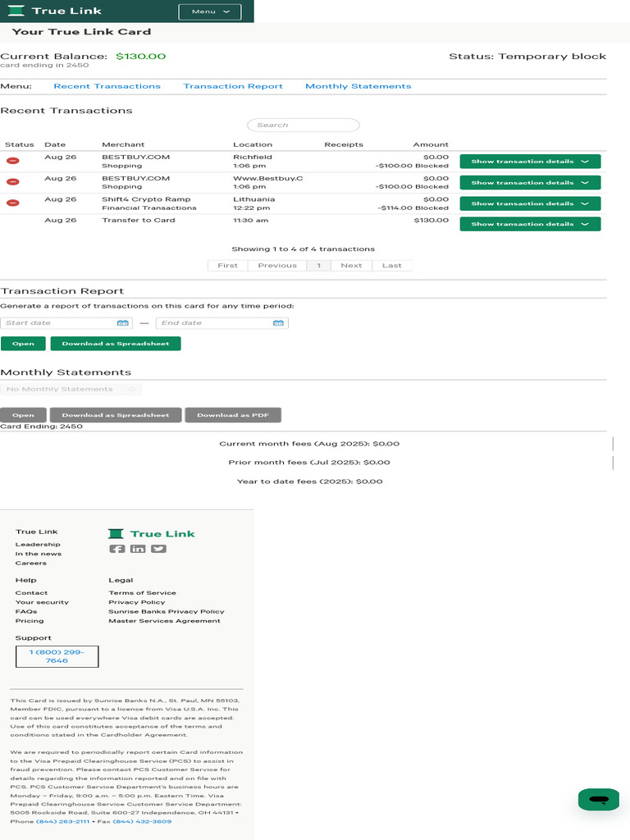This screenshot has width=630, height=840.
Task: Click Last pagination button
Action: [391, 265]
